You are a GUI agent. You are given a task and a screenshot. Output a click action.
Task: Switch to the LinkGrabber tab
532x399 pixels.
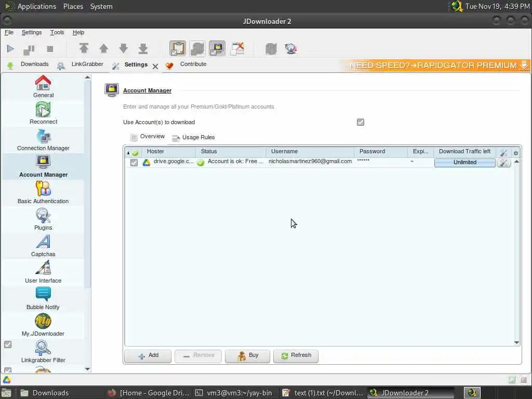80,64
